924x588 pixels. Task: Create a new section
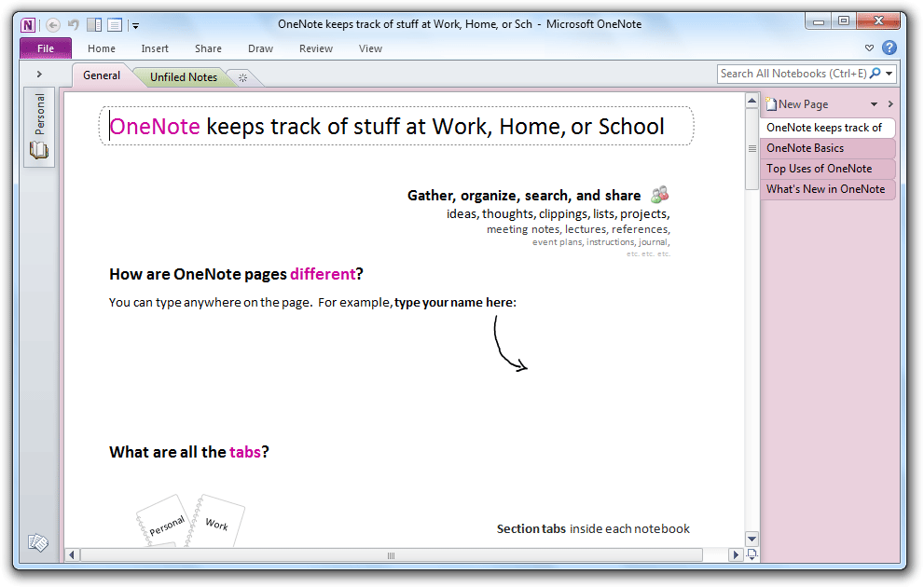click(242, 77)
